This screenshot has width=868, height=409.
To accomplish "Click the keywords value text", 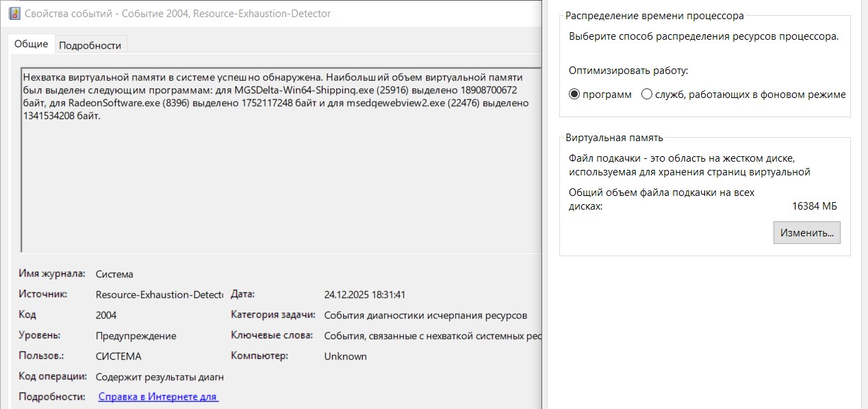I will pyautogui.click(x=433, y=336).
